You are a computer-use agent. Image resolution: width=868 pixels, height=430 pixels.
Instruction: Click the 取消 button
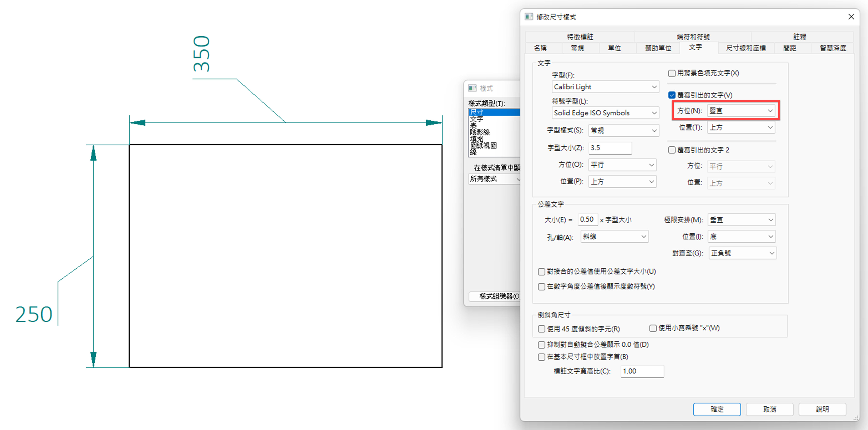click(x=770, y=409)
